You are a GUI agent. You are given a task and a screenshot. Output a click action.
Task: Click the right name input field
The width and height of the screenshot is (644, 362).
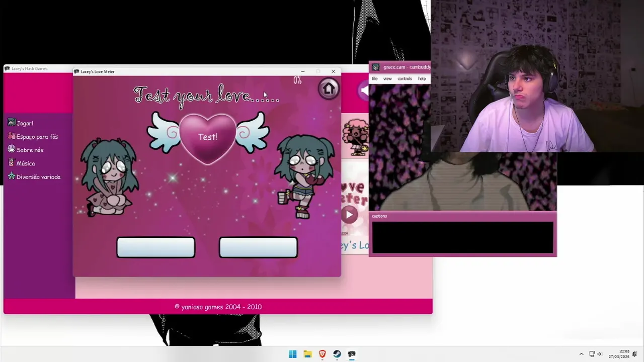pyautogui.click(x=258, y=247)
